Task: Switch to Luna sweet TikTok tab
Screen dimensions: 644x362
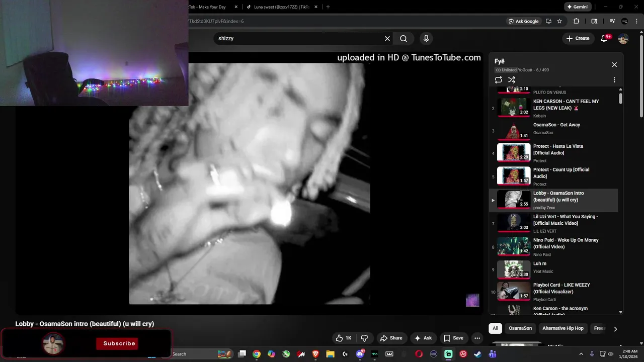Action: click(281, 7)
